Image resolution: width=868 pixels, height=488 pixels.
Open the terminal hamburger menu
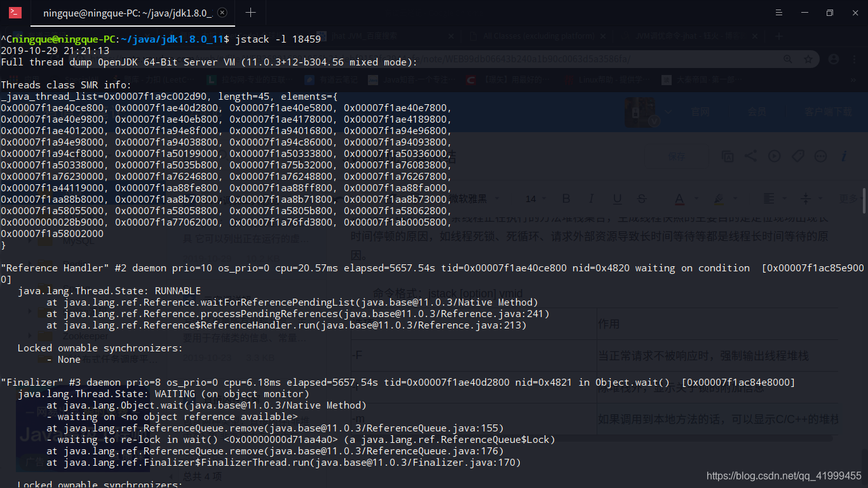click(780, 13)
